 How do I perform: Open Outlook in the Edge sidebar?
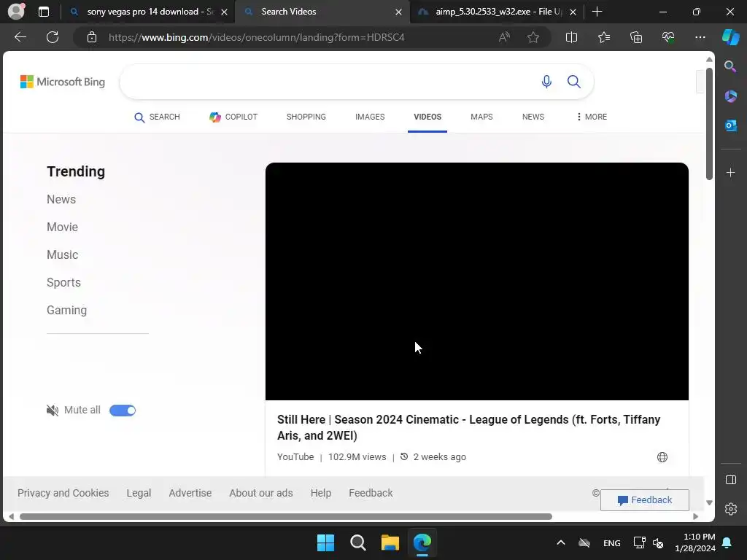pyautogui.click(x=730, y=125)
